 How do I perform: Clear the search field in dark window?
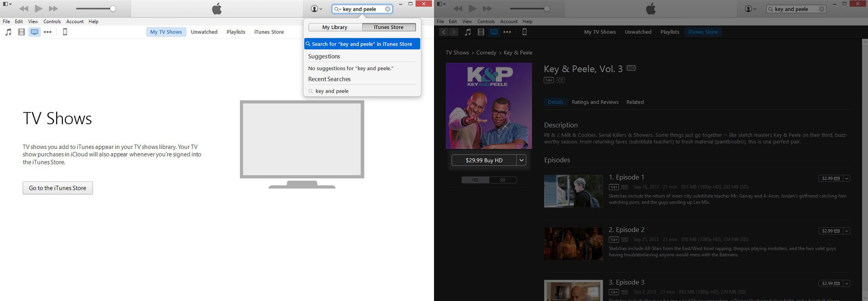(x=821, y=9)
